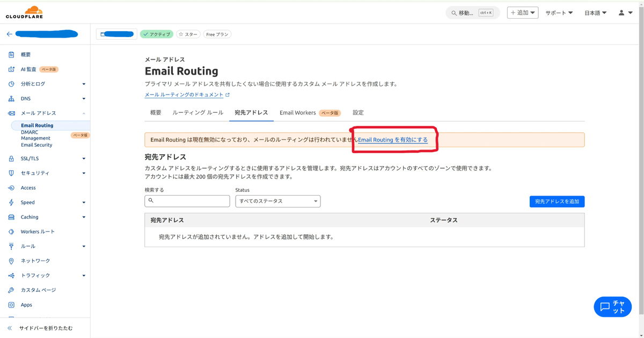Open the サポート menu
Image resolution: width=644 pixels, height=338 pixels.
(559, 12)
